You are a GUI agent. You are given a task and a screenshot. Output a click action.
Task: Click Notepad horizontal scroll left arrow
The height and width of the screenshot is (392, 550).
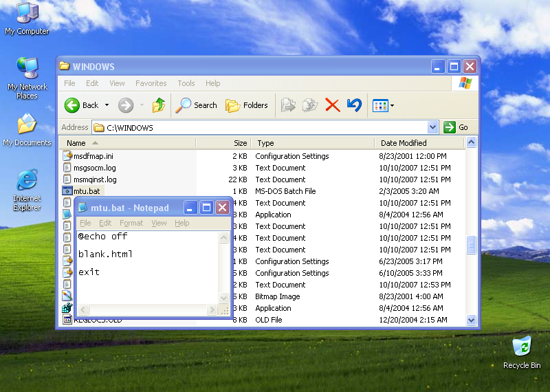[x=83, y=309]
